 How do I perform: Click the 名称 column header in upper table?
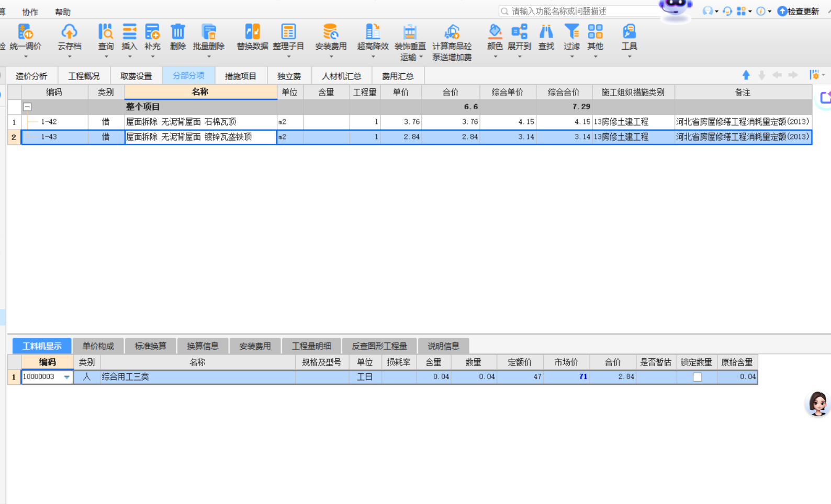click(200, 93)
